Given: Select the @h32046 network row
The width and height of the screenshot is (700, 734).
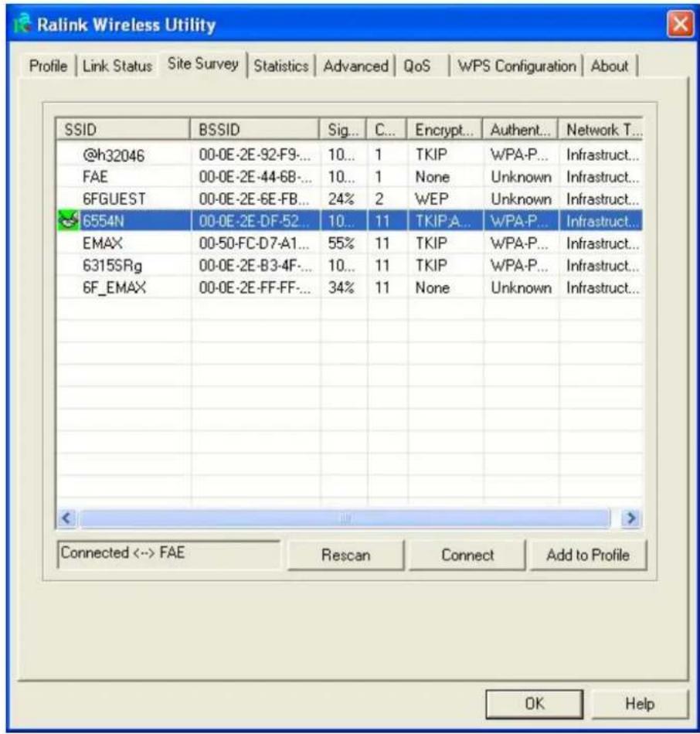Looking at the screenshot, I should click(x=349, y=155).
